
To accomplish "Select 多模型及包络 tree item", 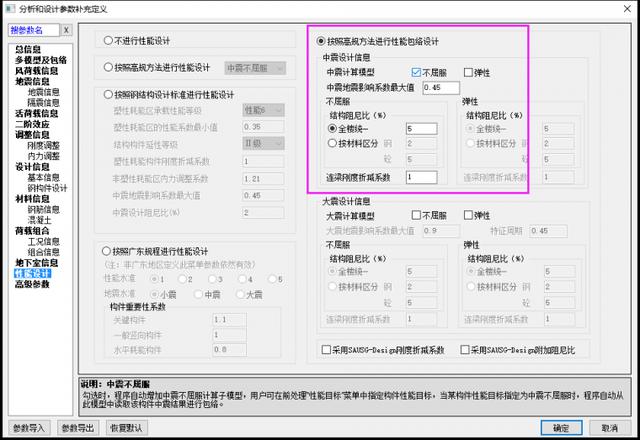I will 41,60.
